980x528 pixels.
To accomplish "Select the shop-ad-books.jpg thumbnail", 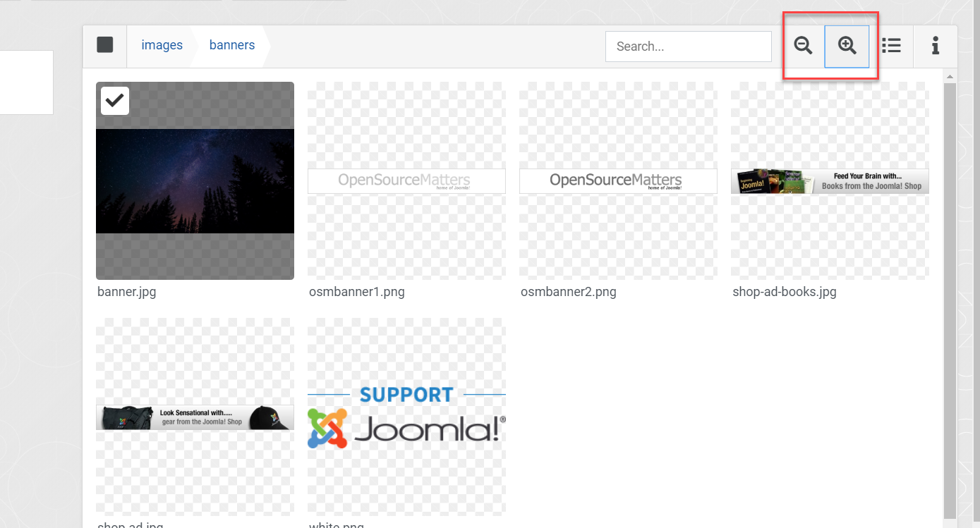I will 830,180.
